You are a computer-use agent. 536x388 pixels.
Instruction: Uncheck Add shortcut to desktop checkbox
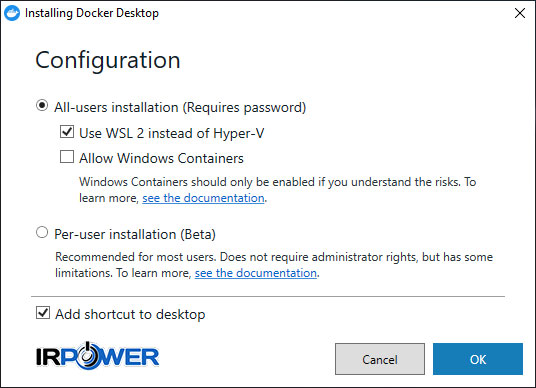43,312
